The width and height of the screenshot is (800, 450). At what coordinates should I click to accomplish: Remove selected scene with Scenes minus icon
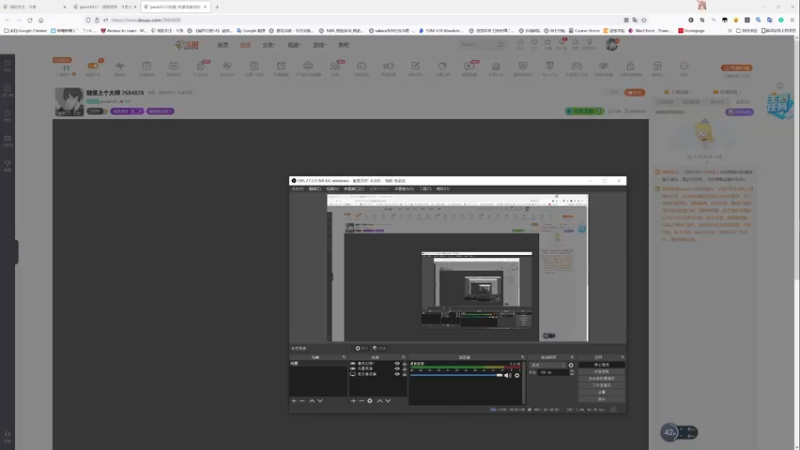tap(302, 401)
